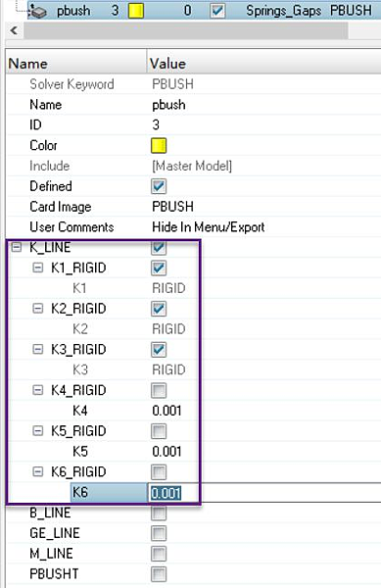Select the K3 RIGID value

coord(168,370)
